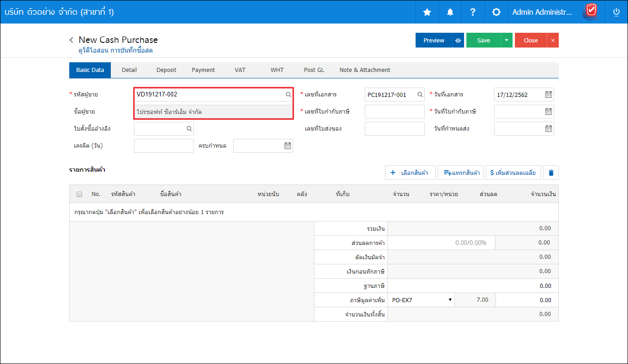Open calendar for delivery due date
This screenshot has width=628, height=364.
(548, 129)
